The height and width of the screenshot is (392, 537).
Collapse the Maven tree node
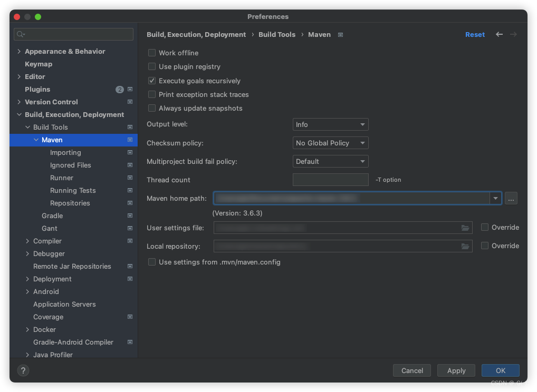pos(36,140)
